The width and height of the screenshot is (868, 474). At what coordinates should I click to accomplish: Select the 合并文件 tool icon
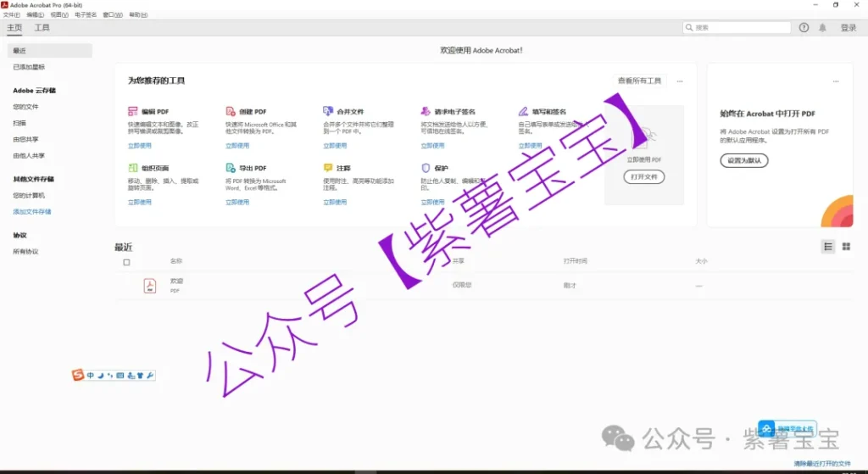tap(328, 112)
